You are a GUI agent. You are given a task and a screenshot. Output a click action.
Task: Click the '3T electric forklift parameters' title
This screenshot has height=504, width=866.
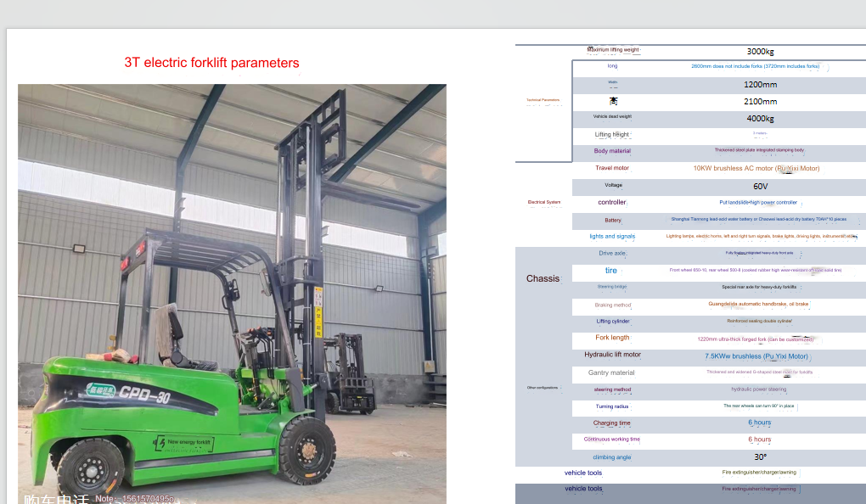tap(211, 63)
